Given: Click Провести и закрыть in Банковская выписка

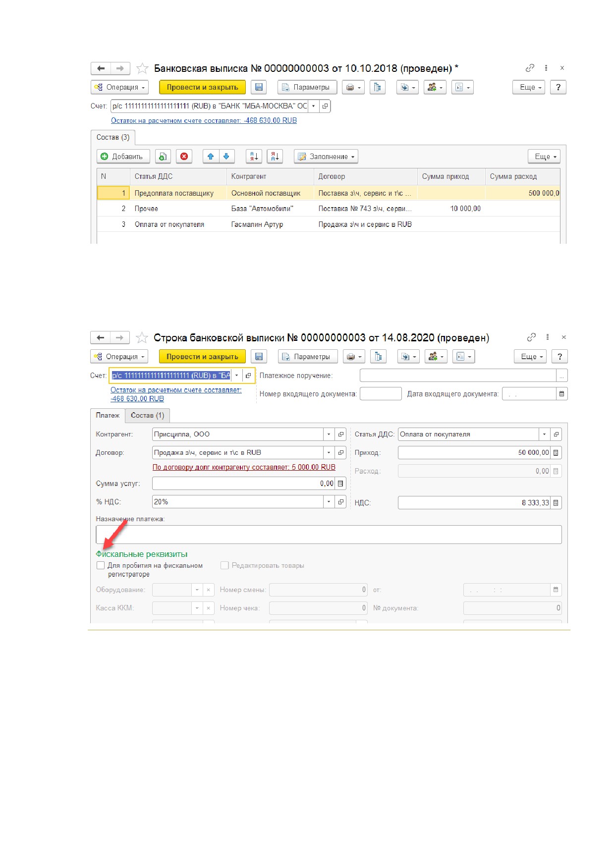Looking at the screenshot, I should tap(202, 87).
